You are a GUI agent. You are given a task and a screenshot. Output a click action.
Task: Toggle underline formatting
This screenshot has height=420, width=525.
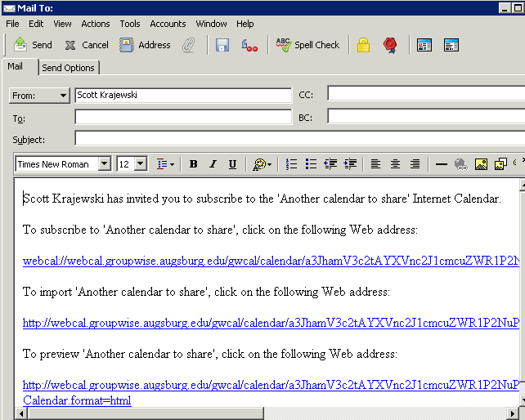[x=232, y=164]
